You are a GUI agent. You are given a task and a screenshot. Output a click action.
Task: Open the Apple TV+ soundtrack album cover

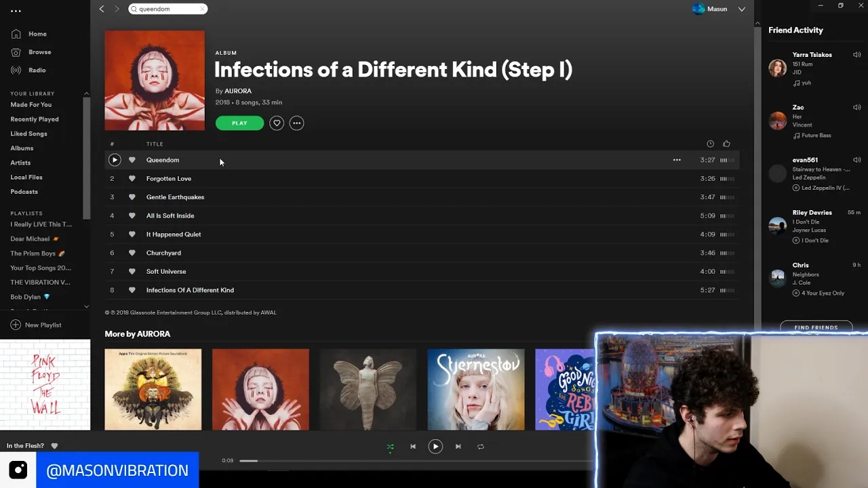[x=153, y=390]
